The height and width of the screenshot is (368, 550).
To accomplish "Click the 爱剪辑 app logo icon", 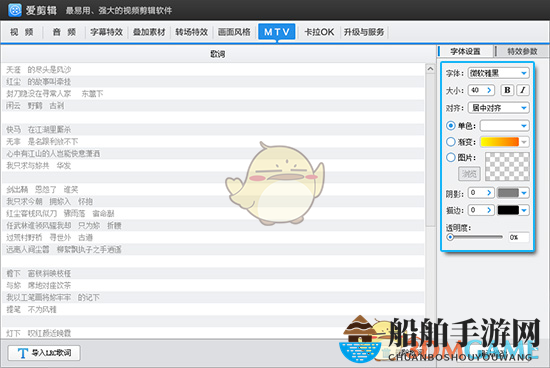I will tap(15, 10).
